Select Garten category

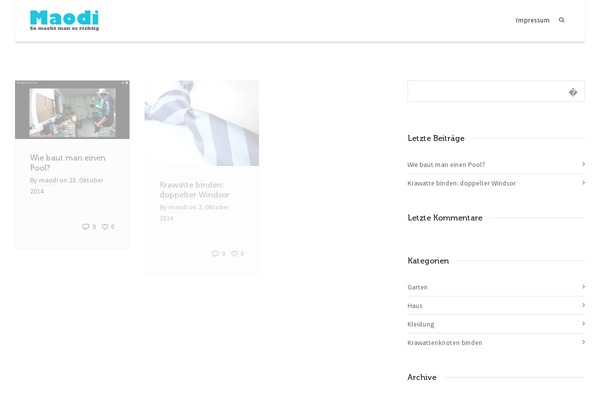(x=417, y=287)
